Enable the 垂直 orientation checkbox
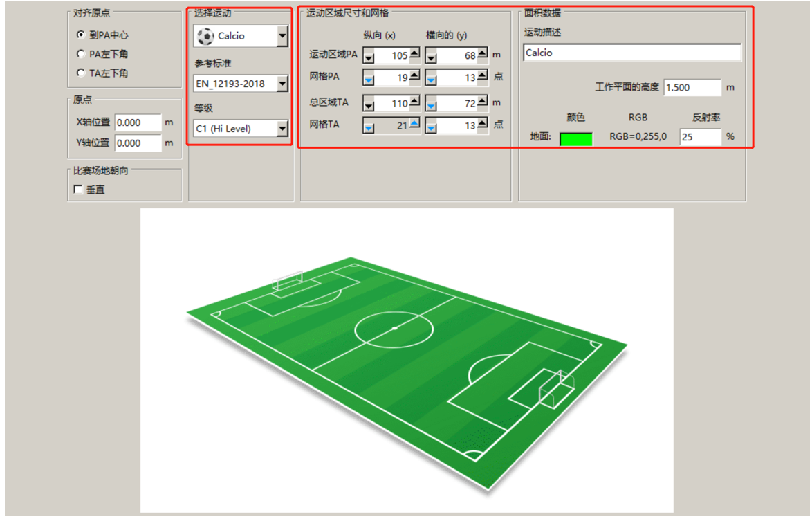The width and height of the screenshot is (812, 519). tap(78, 190)
